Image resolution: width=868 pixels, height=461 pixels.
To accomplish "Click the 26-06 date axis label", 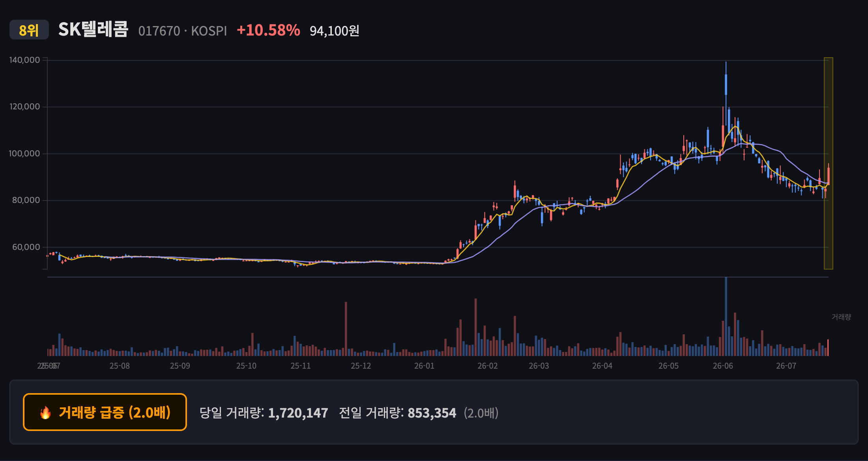I will coord(723,366).
